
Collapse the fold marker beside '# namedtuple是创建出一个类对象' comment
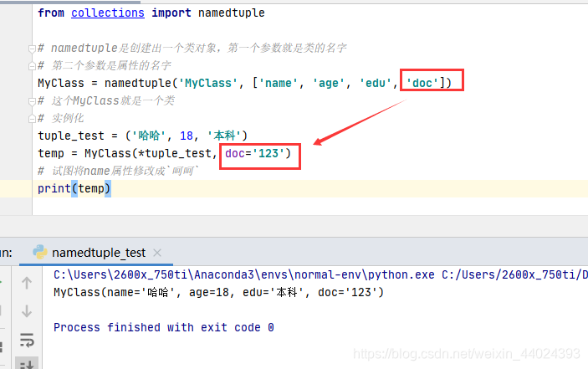click(x=32, y=49)
